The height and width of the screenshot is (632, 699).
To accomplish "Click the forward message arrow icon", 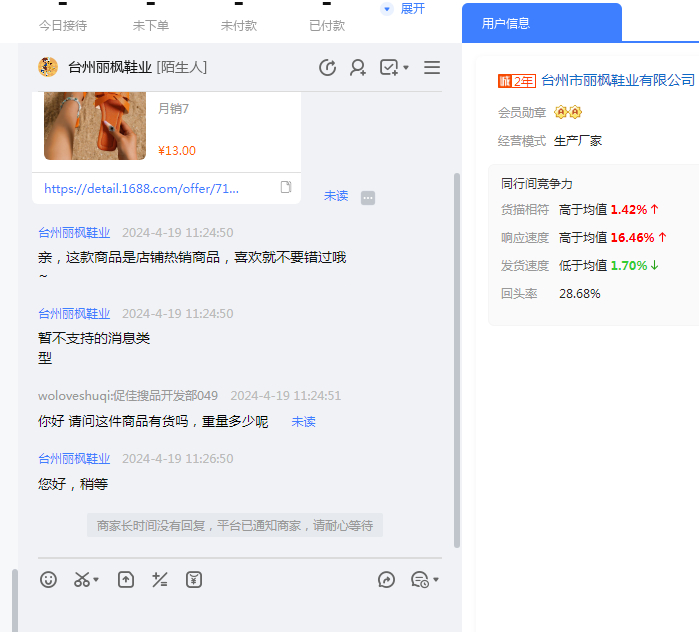I will (x=387, y=579).
